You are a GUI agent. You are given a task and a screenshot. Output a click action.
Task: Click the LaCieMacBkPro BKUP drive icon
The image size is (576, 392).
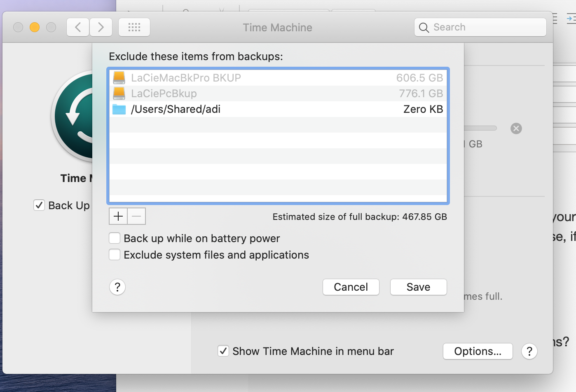[119, 78]
